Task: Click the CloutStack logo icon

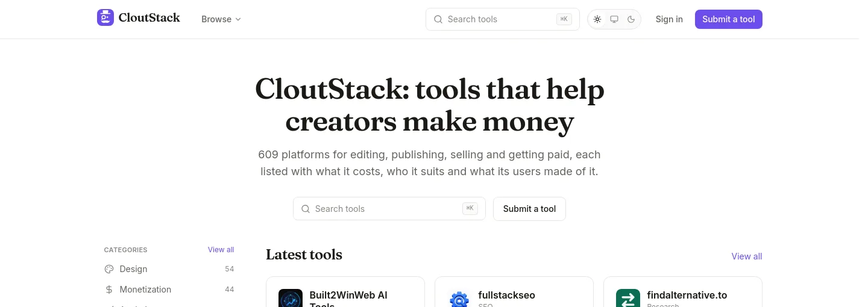Action: click(x=105, y=18)
